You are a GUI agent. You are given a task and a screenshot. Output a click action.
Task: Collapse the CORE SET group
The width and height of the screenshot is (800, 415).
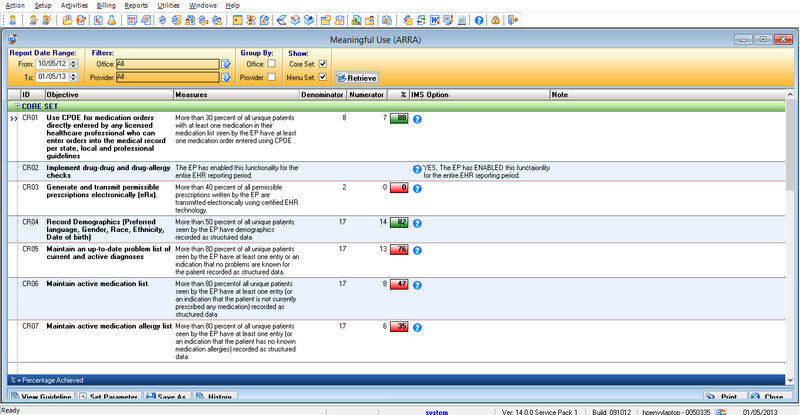(x=17, y=105)
